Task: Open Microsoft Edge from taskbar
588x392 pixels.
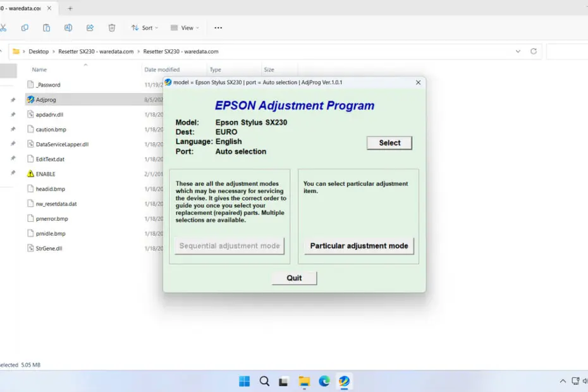Action: [324, 381]
